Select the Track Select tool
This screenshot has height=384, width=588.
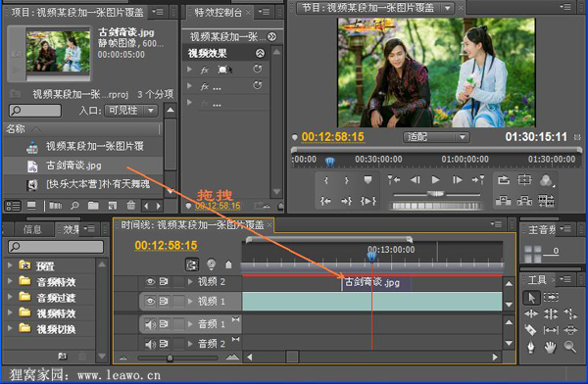coord(551,298)
